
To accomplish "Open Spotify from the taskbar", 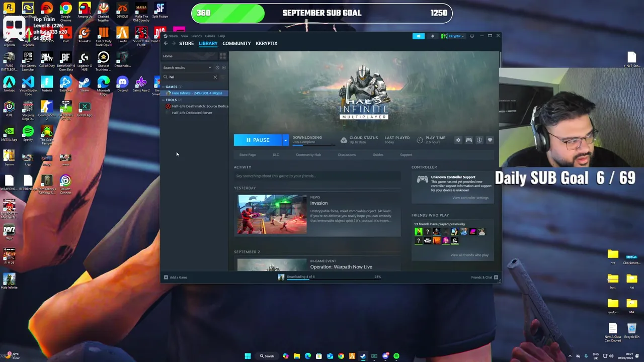I will tap(396, 356).
